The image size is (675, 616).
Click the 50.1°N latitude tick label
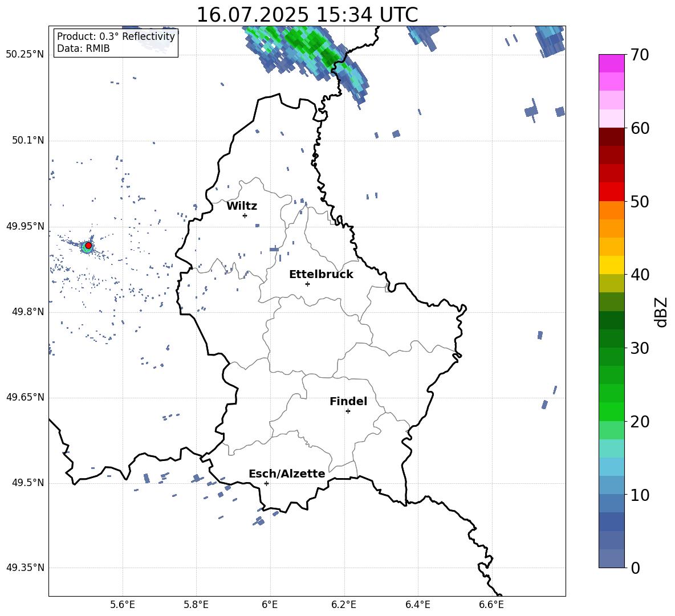(28, 140)
